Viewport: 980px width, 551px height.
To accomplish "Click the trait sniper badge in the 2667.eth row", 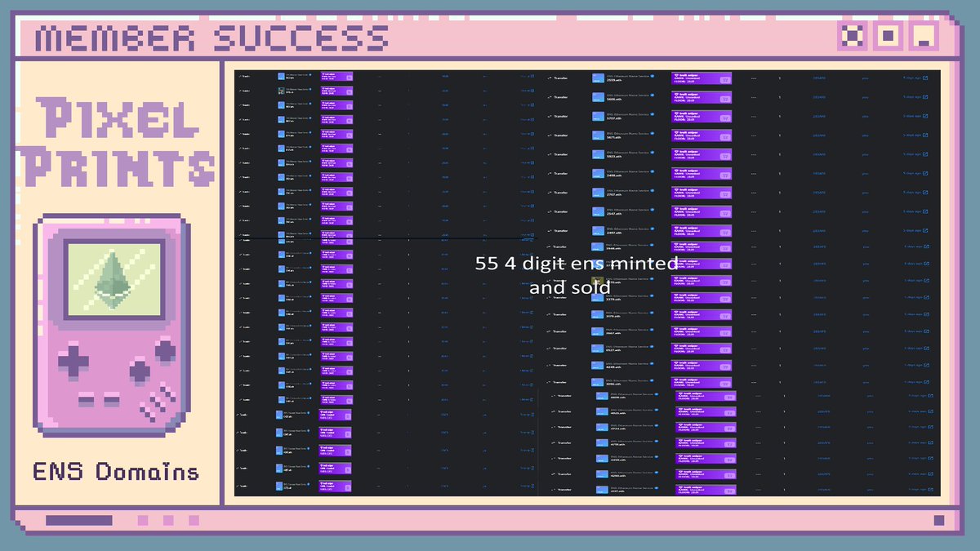I will pyautogui.click(x=702, y=331).
